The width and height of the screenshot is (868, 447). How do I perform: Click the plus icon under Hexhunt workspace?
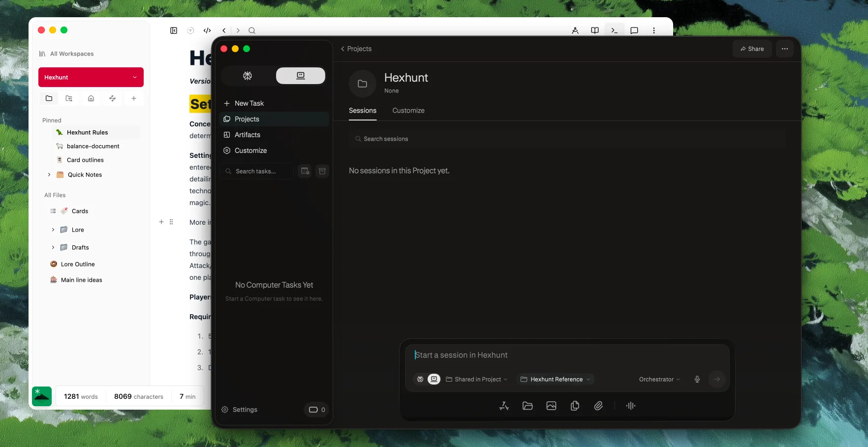click(x=133, y=98)
